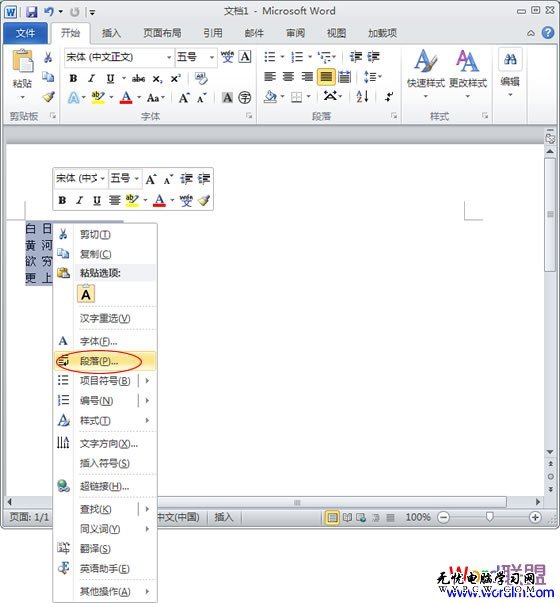The image size is (560, 603).
Task: Align text left in ribbon paragraph group
Action: click(270, 77)
